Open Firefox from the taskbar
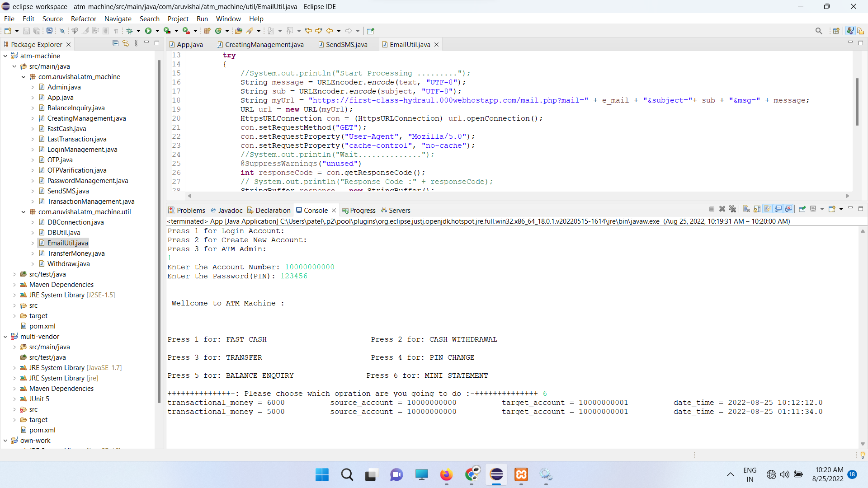 (x=447, y=475)
